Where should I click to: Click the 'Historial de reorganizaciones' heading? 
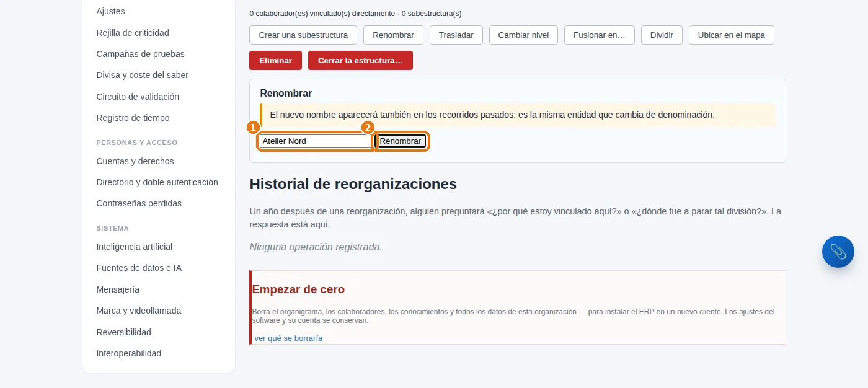[353, 184]
